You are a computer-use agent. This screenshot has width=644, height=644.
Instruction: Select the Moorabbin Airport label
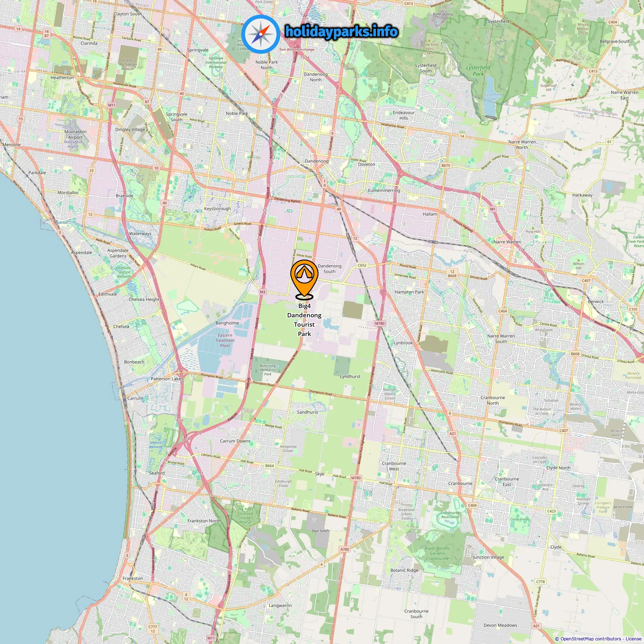(x=75, y=134)
